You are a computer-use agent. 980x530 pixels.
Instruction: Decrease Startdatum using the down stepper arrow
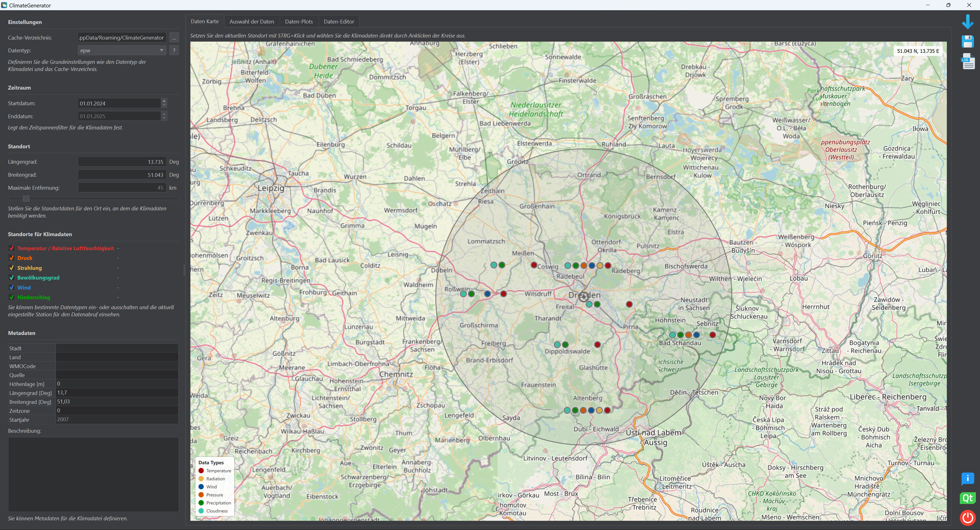[164, 105]
